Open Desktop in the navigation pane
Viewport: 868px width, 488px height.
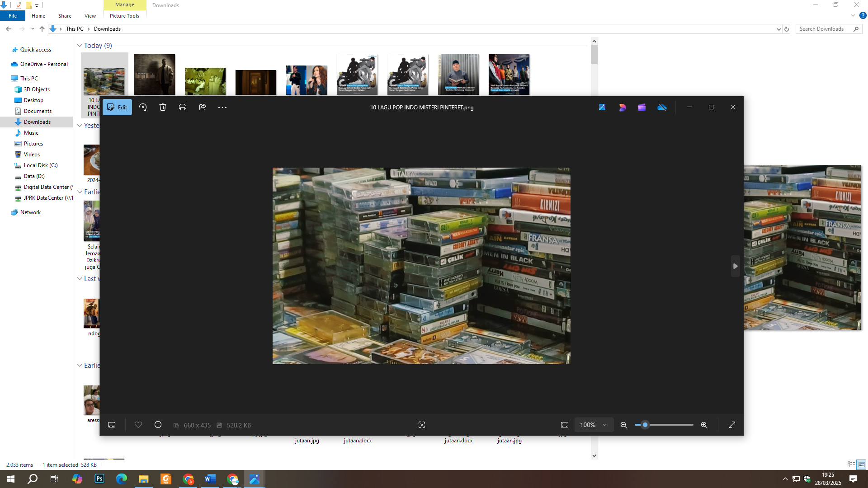pyautogui.click(x=33, y=100)
